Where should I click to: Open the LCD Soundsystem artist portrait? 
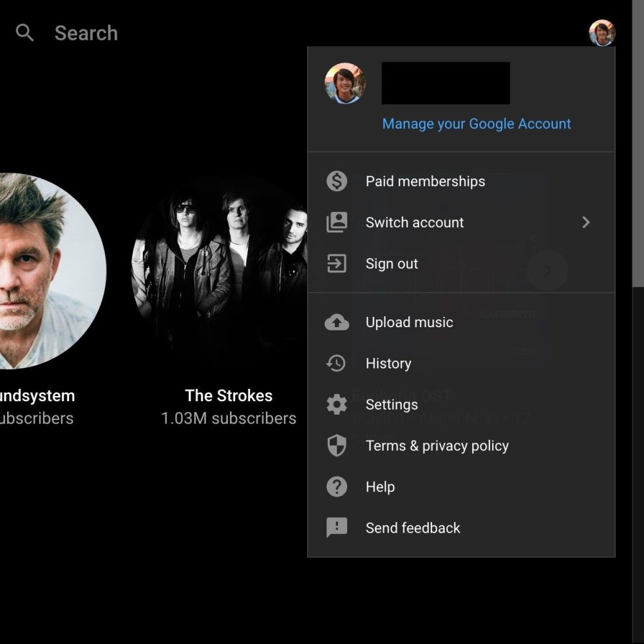pos(45,270)
